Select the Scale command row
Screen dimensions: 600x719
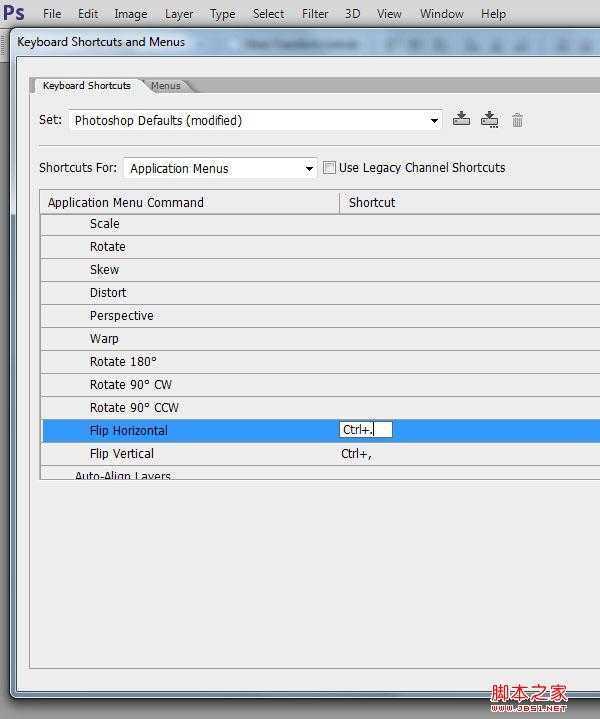tap(320, 224)
